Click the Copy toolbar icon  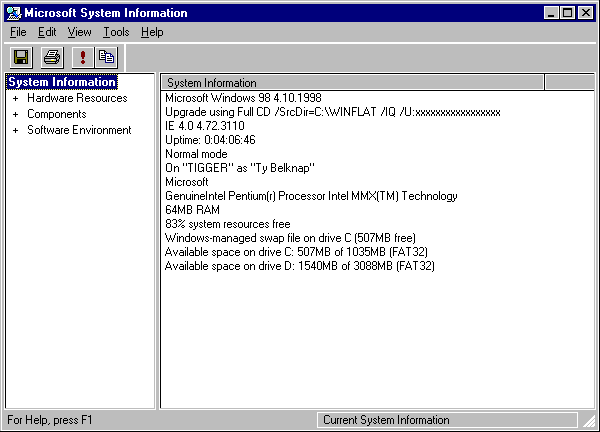106,57
